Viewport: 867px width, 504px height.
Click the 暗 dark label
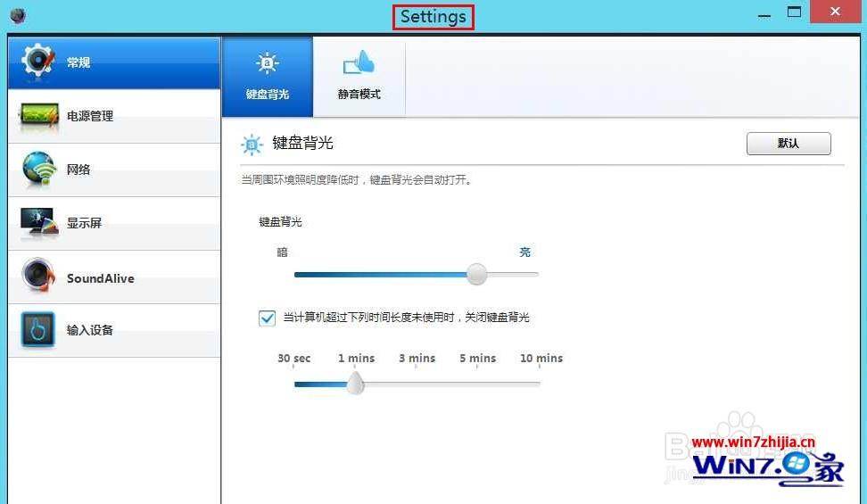(x=282, y=252)
